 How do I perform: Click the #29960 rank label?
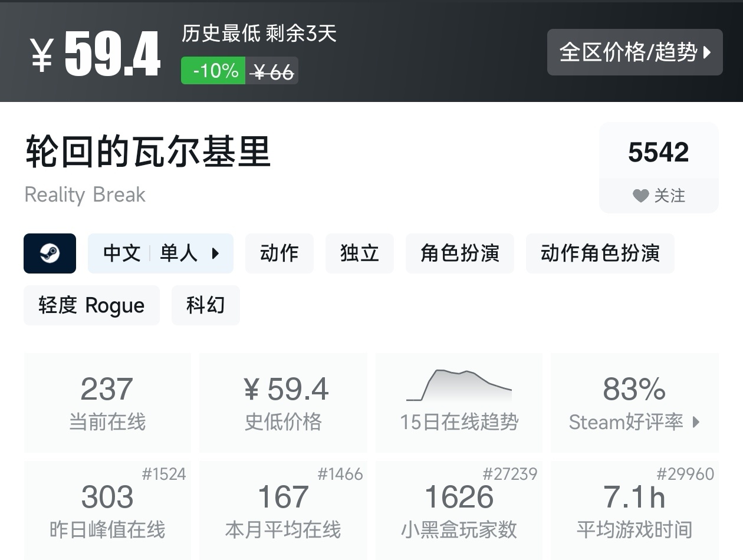coord(685,474)
